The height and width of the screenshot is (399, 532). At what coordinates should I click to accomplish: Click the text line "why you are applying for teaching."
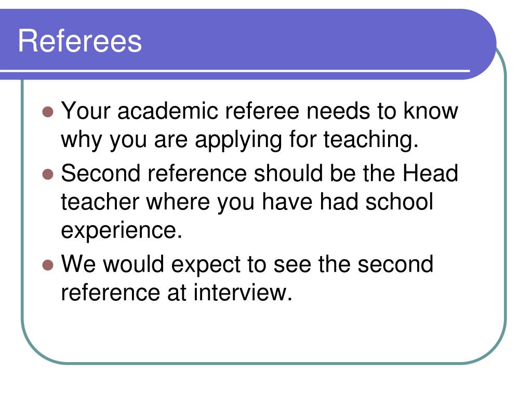[x=240, y=140]
